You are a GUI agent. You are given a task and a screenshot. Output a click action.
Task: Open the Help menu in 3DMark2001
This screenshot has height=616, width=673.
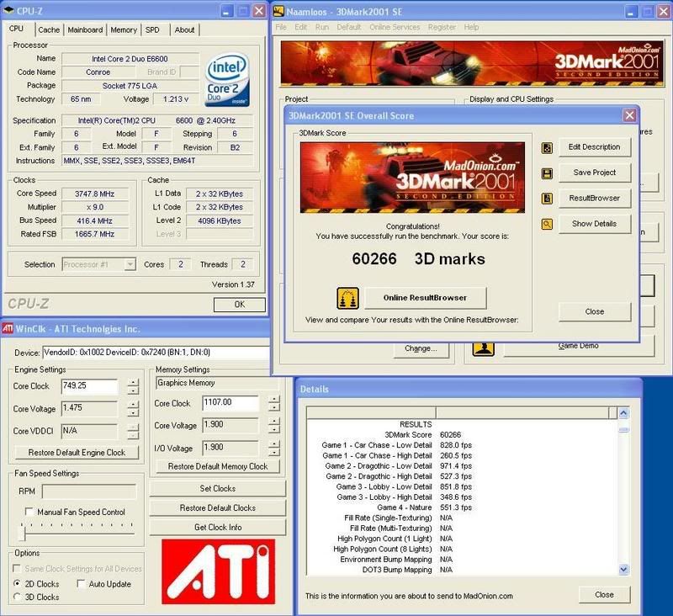coord(471,27)
